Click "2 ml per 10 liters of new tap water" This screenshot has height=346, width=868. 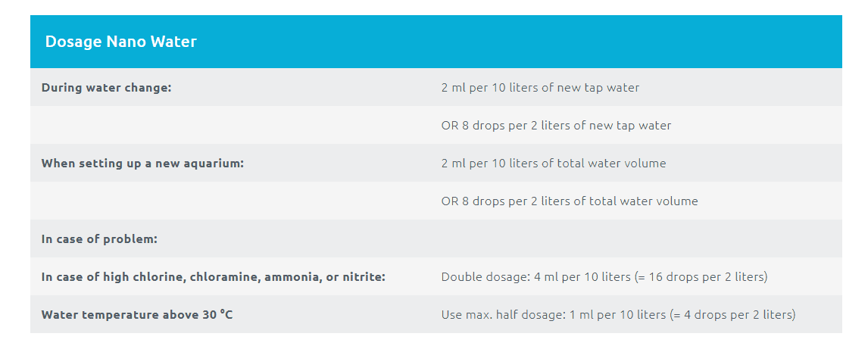[x=540, y=88]
